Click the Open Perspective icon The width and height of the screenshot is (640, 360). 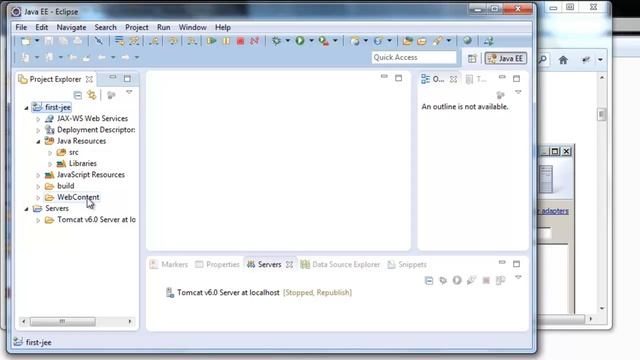(x=472, y=58)
